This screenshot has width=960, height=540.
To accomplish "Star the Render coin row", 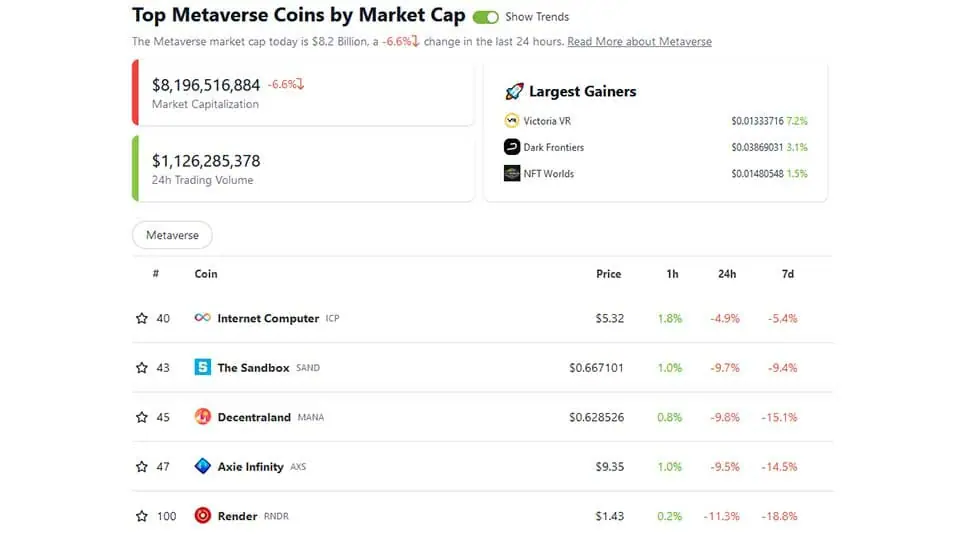I will point(142,517).
